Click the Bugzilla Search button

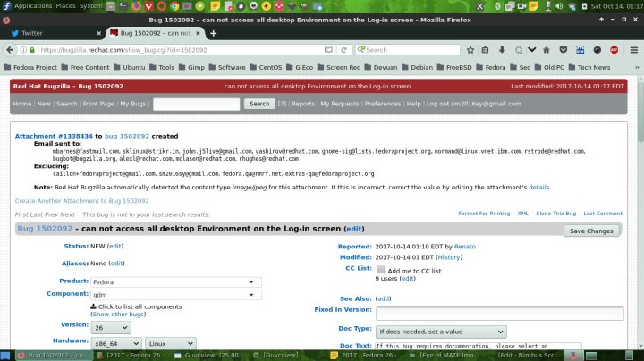coord(259,104)
